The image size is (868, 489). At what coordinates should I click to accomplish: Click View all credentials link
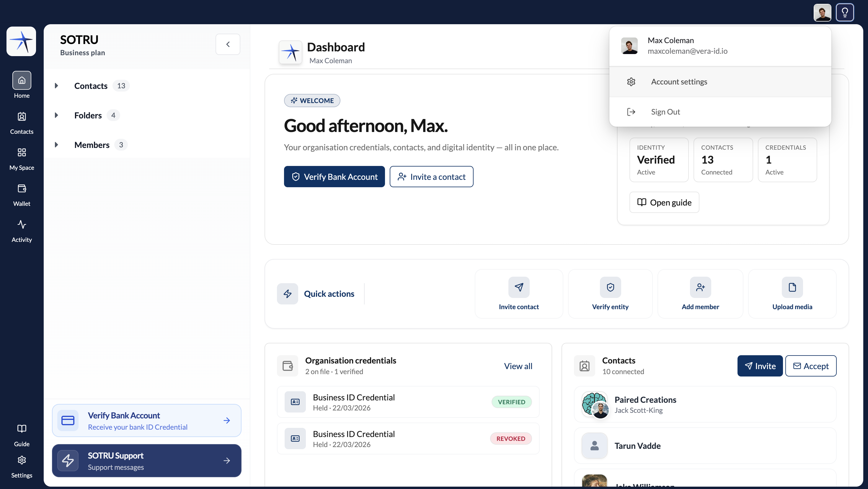518,366
